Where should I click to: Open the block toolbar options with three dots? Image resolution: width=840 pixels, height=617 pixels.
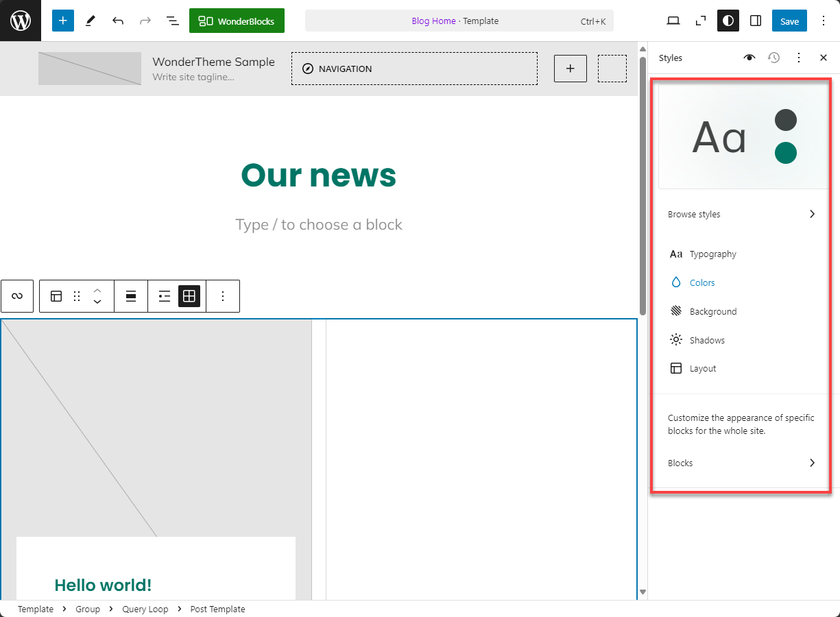[223, 296]
